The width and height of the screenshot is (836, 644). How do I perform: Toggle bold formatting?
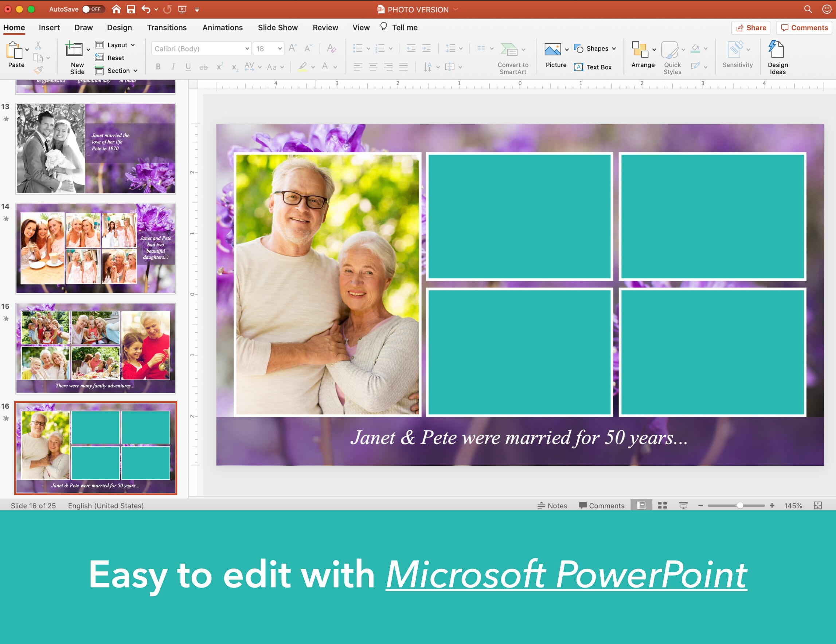[x=158, y=67]
